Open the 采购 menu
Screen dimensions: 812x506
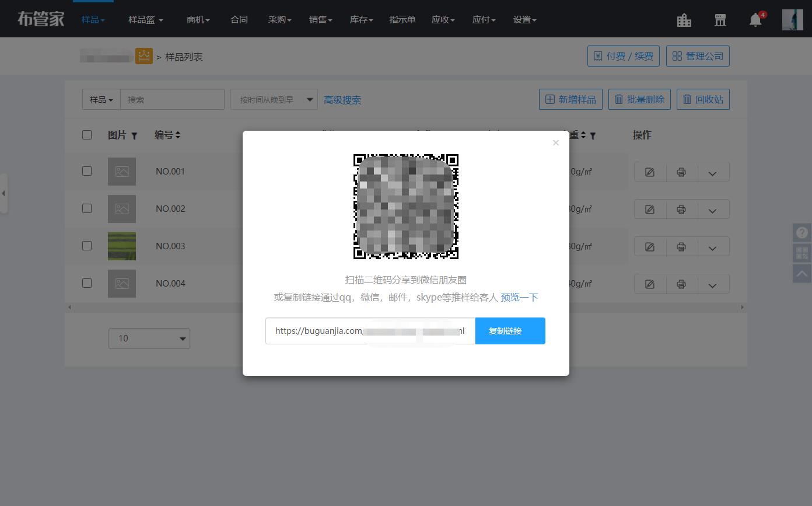(x=280, y=20)
